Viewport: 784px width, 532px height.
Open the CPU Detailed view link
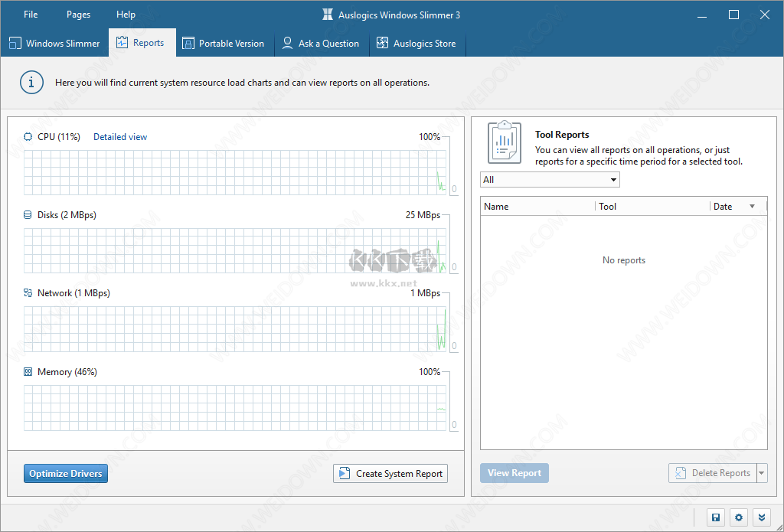120,137
